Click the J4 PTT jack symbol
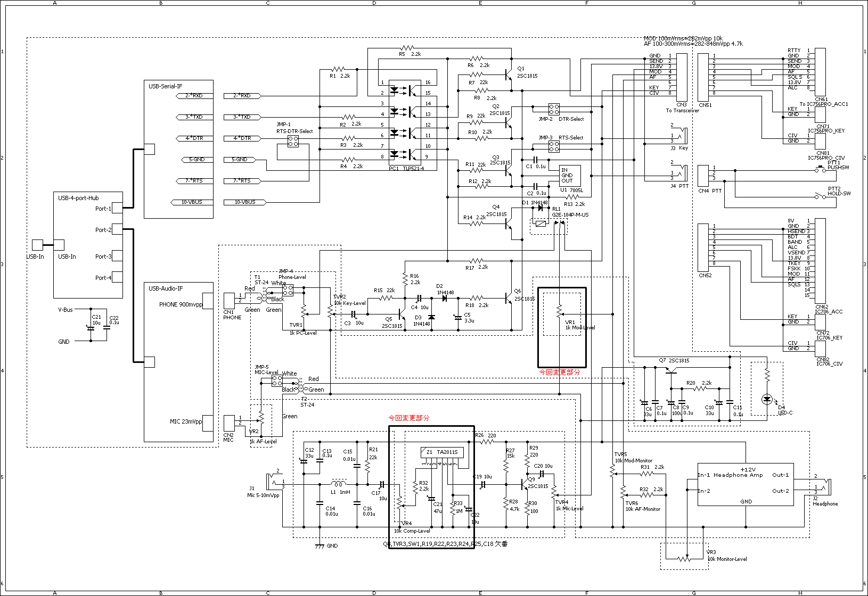 coord(683,173)
